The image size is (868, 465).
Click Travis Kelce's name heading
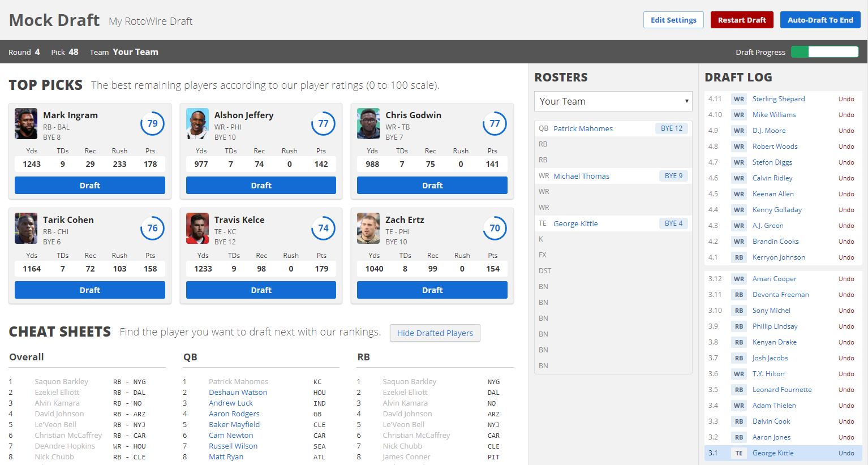(239, 219)
